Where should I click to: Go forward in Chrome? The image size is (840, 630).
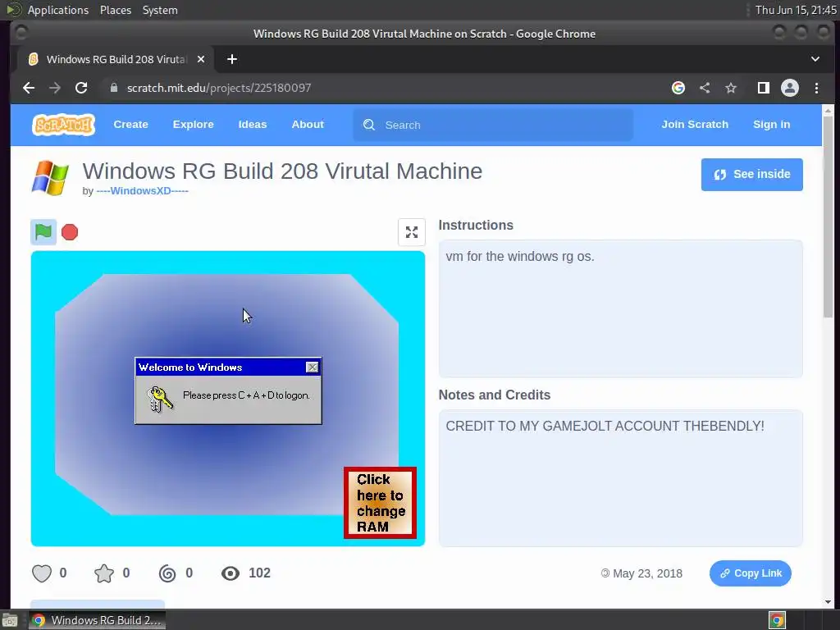coord(55,88)
